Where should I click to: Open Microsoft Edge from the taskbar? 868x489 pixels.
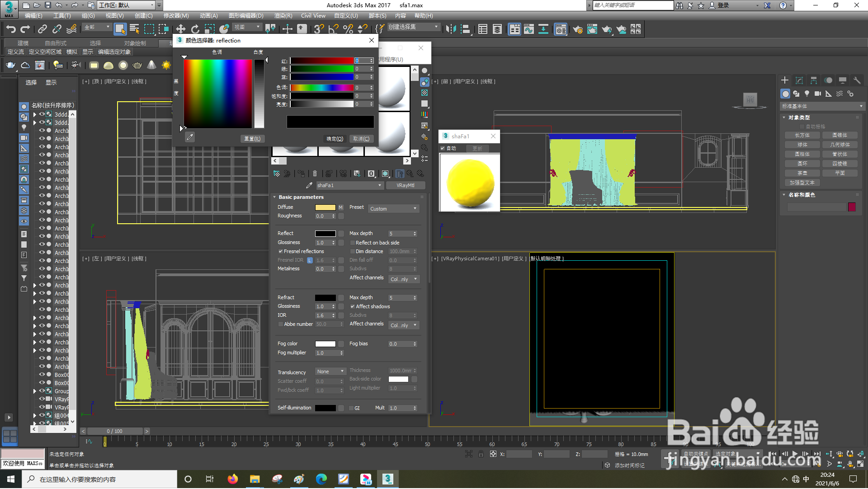pos(321,480)
